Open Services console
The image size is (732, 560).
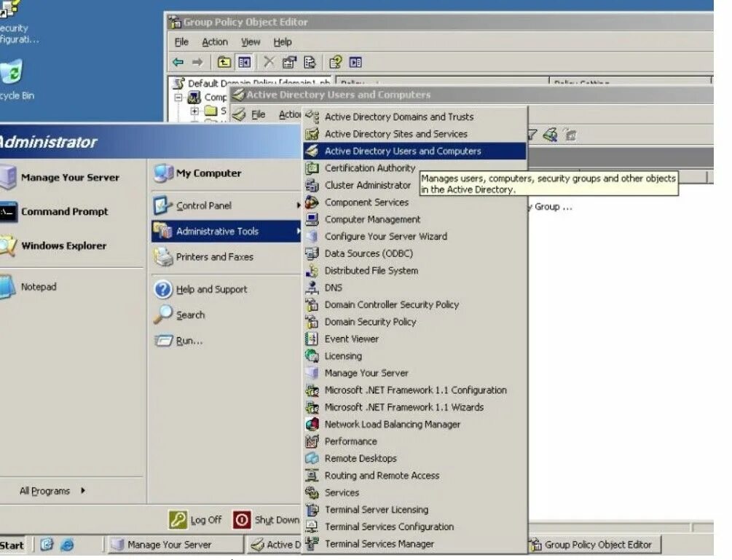click(x=414, y=492)
